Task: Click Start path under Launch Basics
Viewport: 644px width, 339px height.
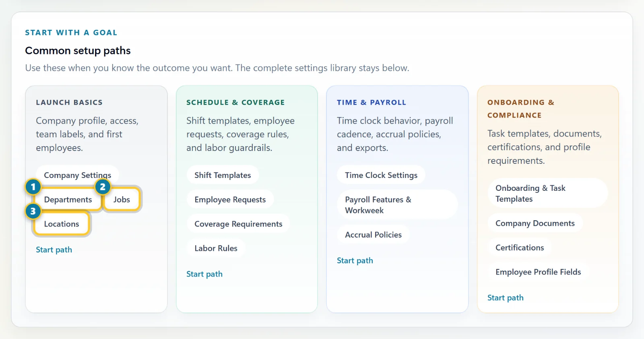Action: pos(54,250)
